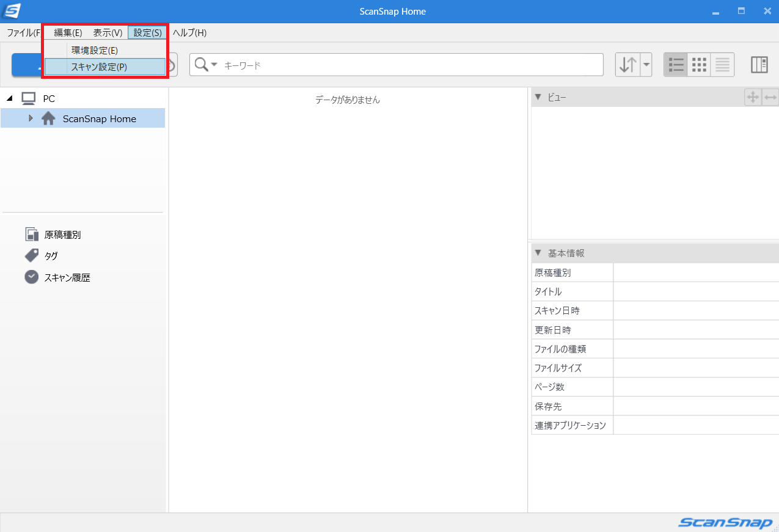Collapse the PC tree node triangle

click(x=9, y=98)
